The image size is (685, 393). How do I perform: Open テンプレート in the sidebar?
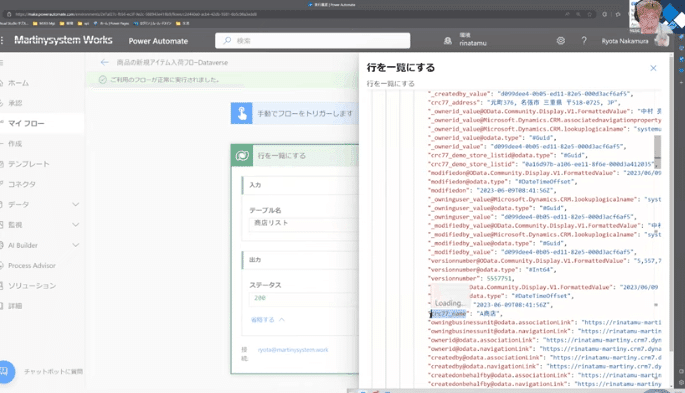point(28,164)
